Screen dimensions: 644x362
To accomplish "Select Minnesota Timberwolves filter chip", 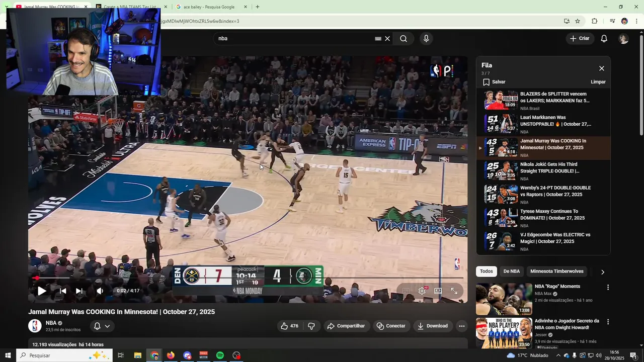I will click(x=556, y=271).
